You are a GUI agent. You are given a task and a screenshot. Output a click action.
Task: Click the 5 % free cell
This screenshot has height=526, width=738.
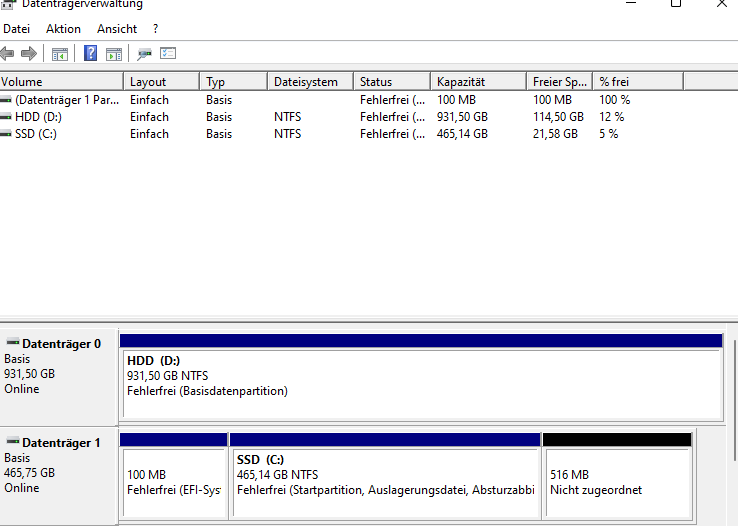click(609, 134)
